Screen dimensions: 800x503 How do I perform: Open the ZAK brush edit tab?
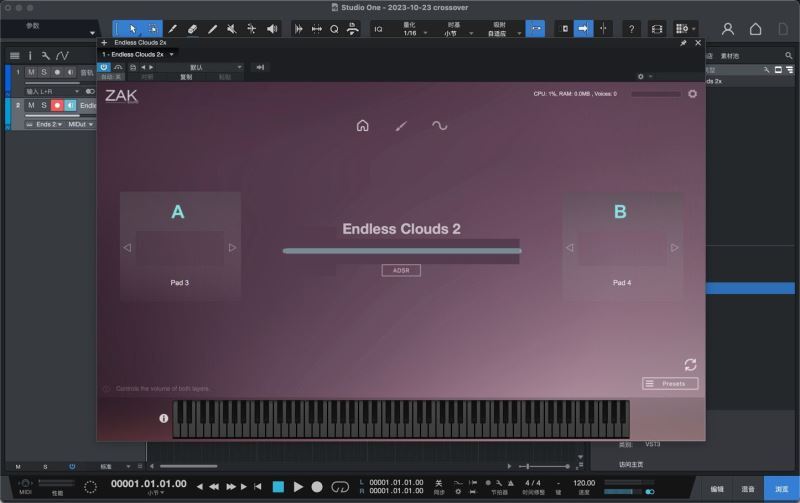pos(401,125)
